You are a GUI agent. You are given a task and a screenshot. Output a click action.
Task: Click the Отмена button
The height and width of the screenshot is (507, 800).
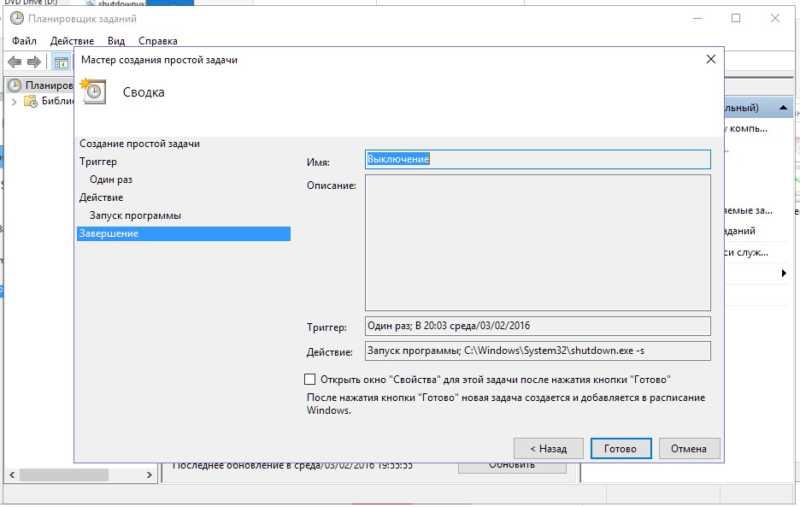pyautogui.click(x=689, y=448)
